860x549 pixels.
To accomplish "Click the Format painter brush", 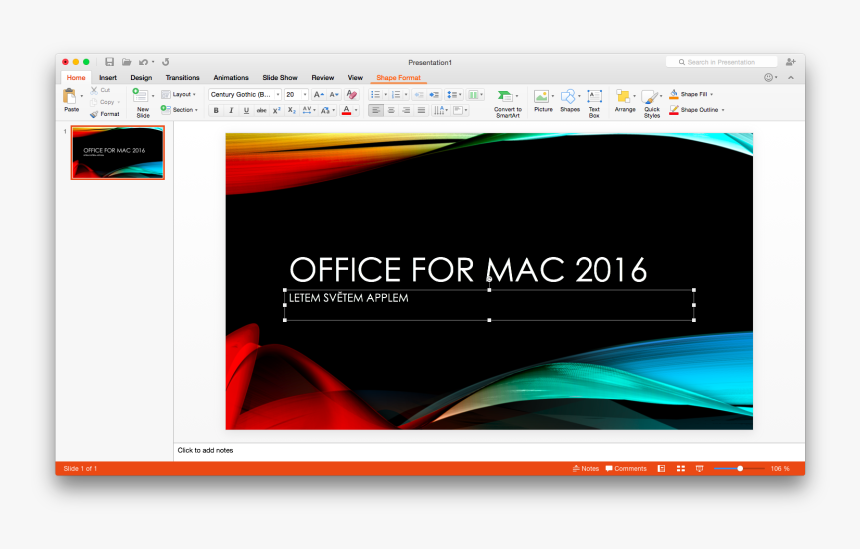I will 104,114.
